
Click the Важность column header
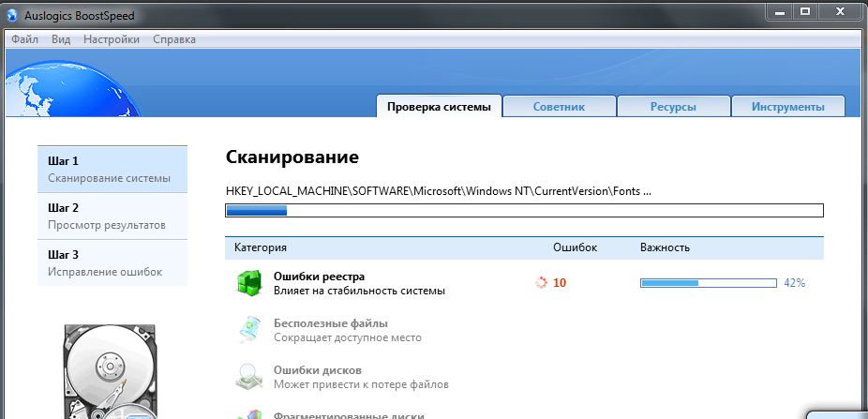[x=665, y=247]
